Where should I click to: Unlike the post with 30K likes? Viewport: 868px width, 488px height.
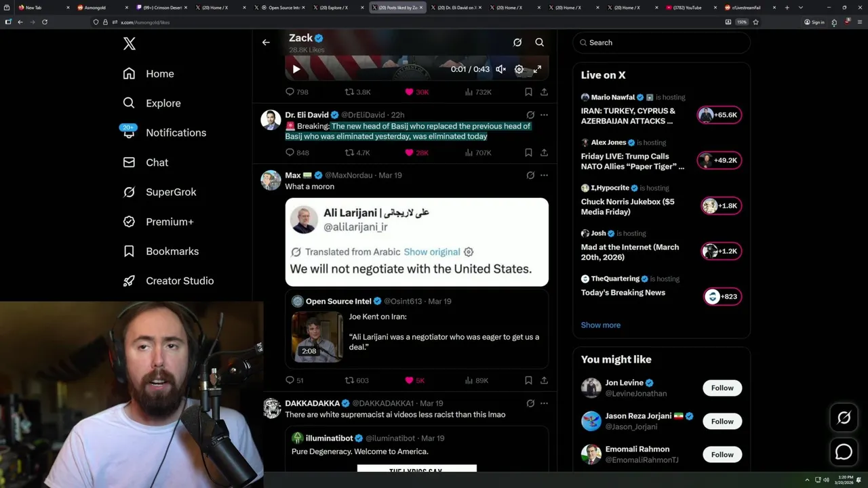pyautogui.click(x=416, y=92)
